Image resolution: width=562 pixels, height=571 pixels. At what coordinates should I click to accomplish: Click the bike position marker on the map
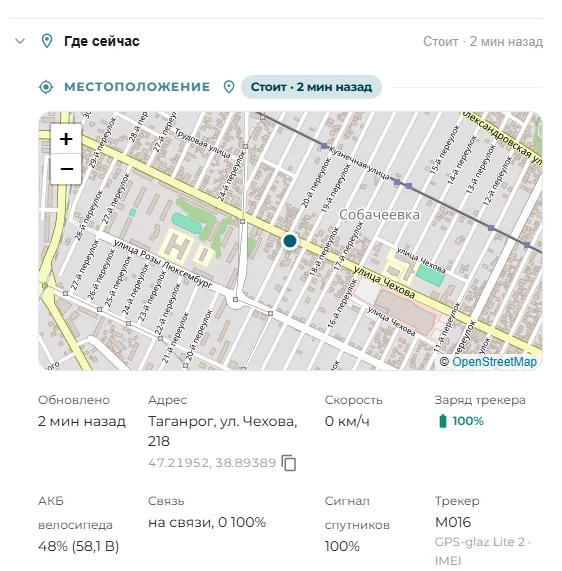point(290,241)
